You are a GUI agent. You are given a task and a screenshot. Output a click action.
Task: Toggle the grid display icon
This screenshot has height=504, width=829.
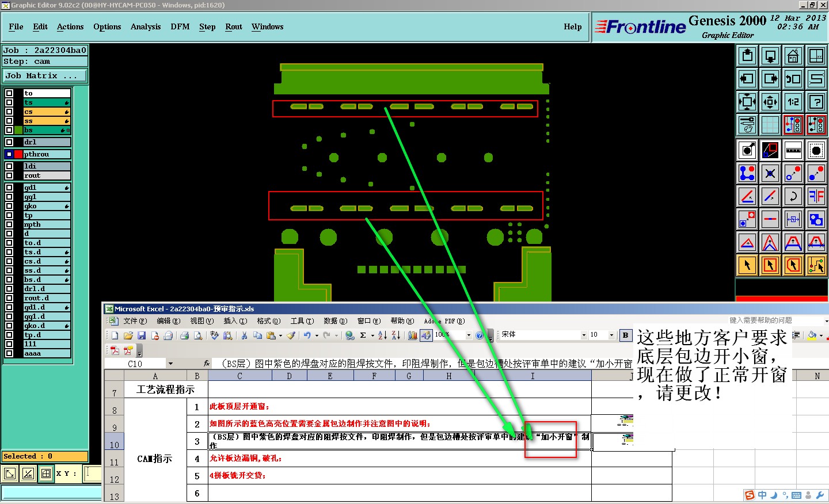(x=770, y=125)
